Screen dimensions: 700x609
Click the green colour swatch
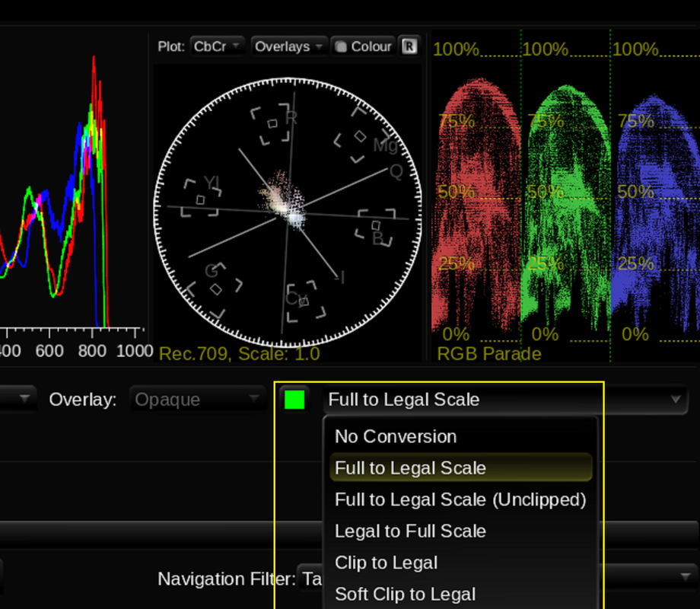coord(294,400)
